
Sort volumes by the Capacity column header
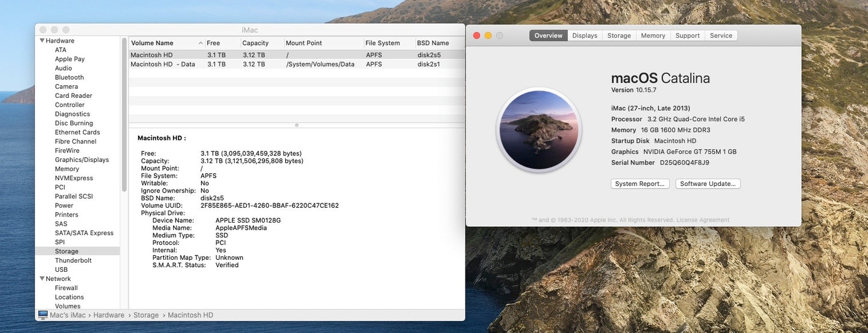click(255, 43)
